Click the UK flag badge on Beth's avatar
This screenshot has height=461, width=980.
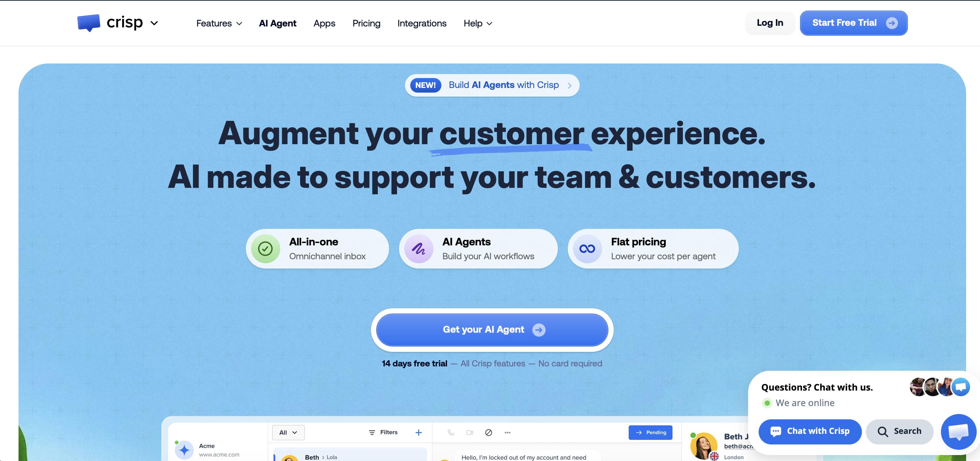tap(714, 456)
